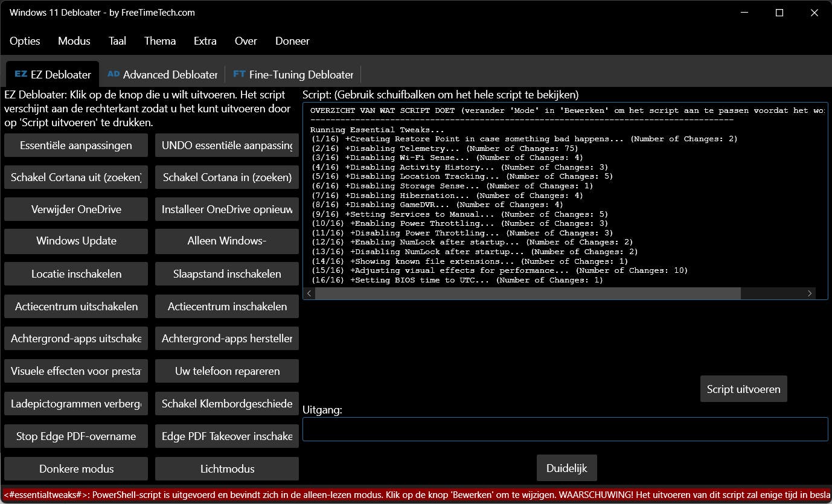Select Schakel Cortana in (zoeken)
This screenshot has width=832, height=504.
227,177
